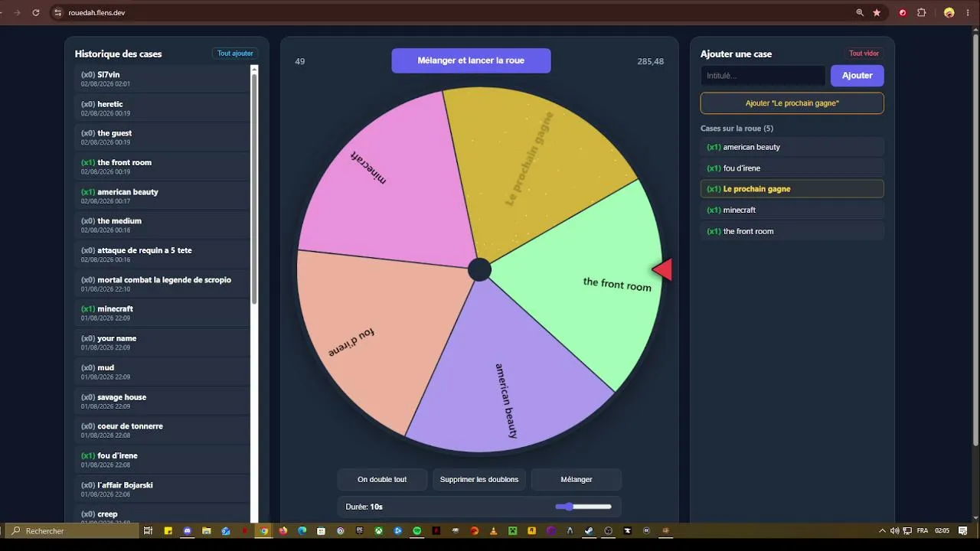
Task: Click the Windows search box Rechercher
Action: (x=71, y=530)
